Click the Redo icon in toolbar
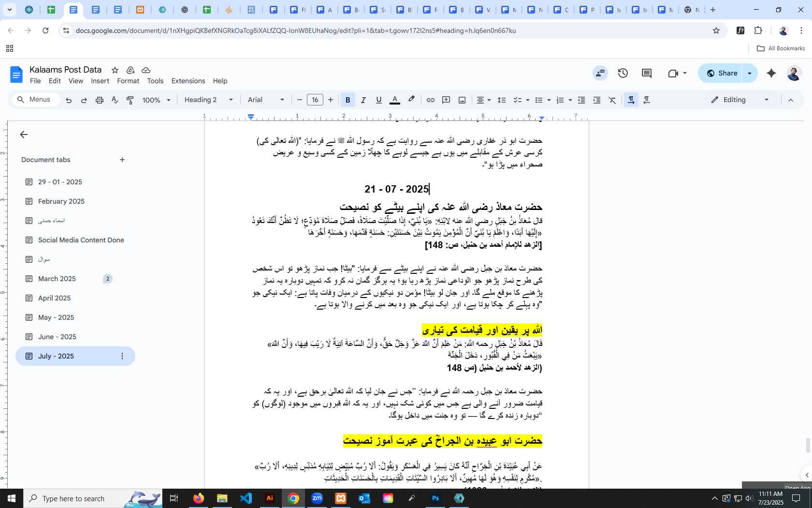 tap(84, 100)
